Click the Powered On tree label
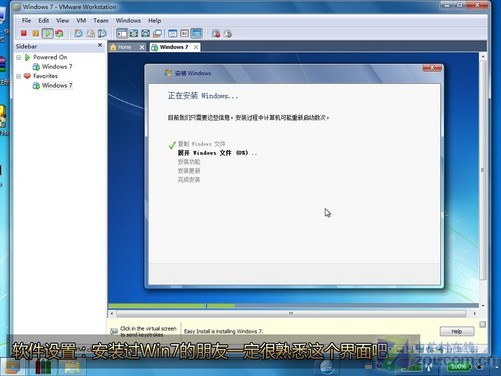This screenshot has height=376, width=501. [50, 57]
